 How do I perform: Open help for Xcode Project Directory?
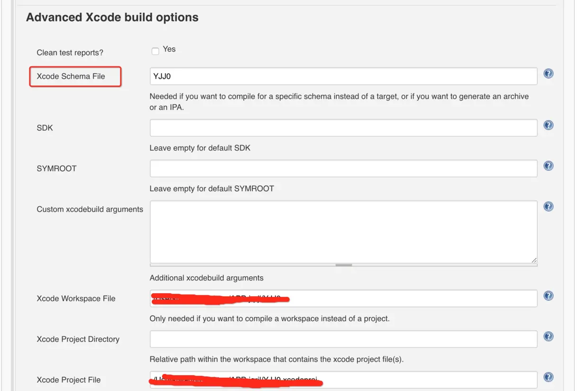coord(548,336)
